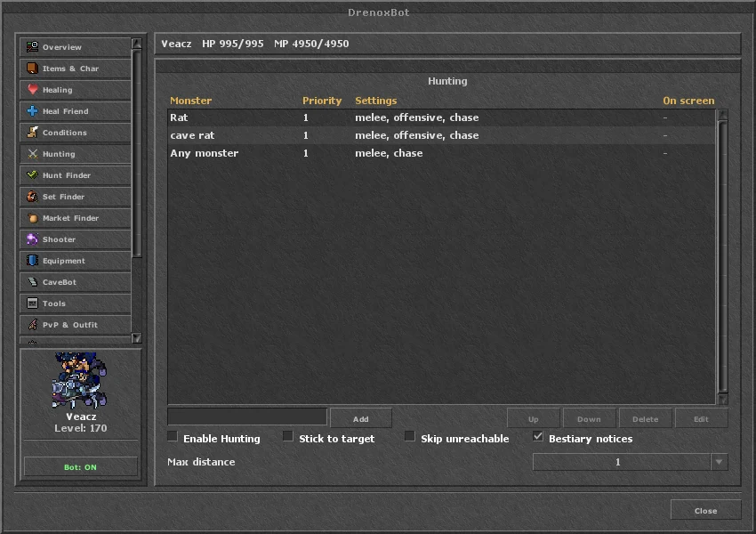
Task: Select the PvP & Outfit section
Action: 76,324
